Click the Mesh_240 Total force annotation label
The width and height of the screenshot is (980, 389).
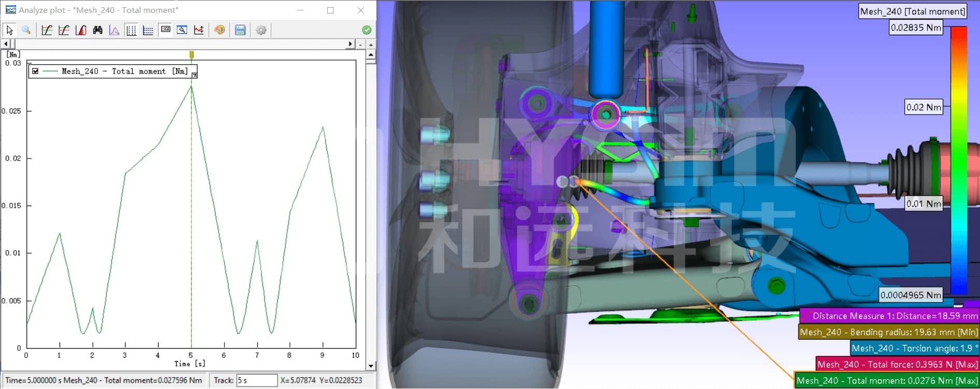pyautogui.click(x=898, y=364)
